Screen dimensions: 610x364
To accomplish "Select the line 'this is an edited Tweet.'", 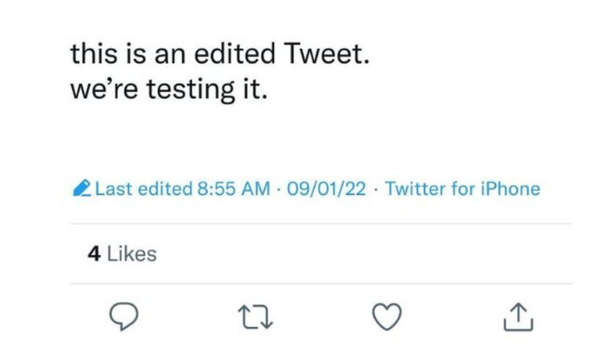I will pos(220,54).
